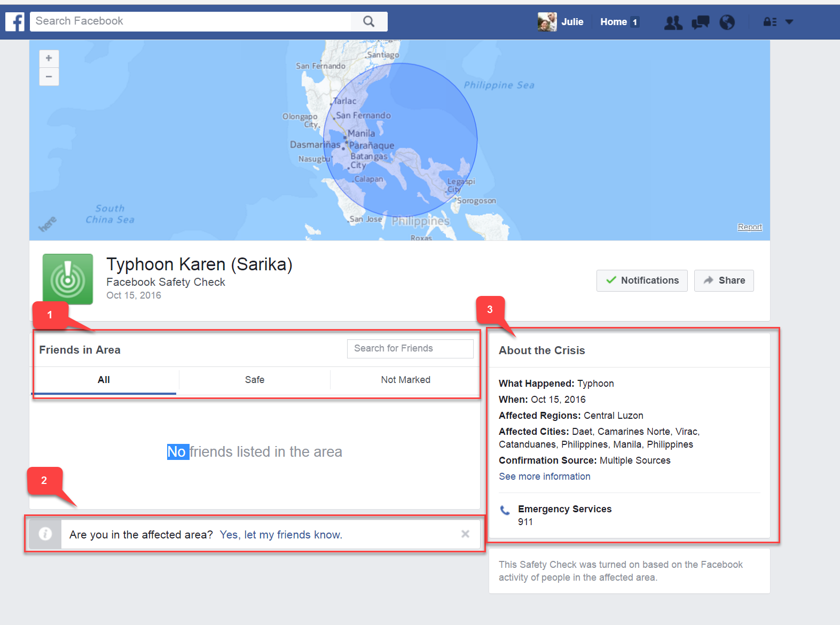Viewport: 840px width, 625px height.
Task: Open Julie's profile link
Action: (572, 22)
